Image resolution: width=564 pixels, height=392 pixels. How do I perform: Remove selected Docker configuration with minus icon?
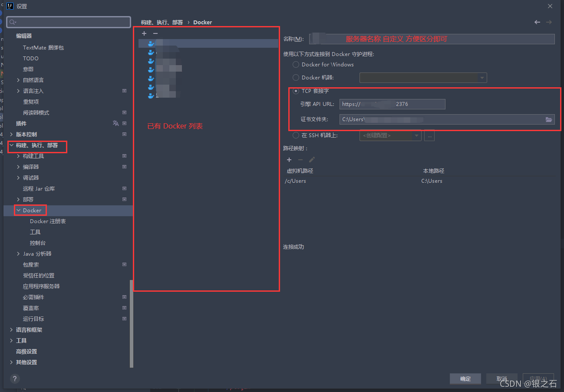tap(155, 33)
